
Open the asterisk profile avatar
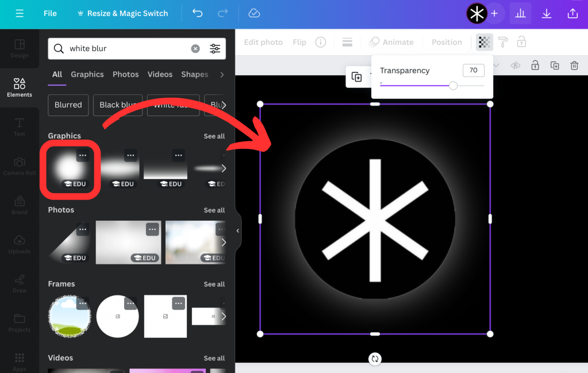pyautogui.click(x=476, y=13)
